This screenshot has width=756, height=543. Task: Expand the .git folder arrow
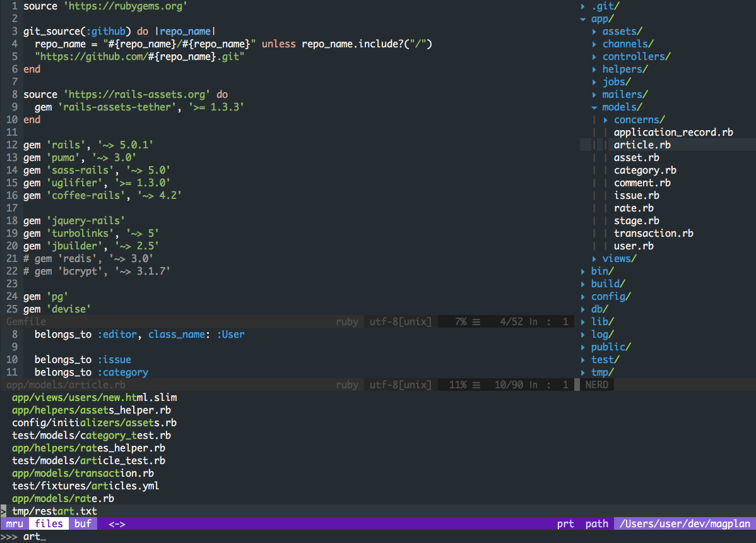tap(583, 6)
